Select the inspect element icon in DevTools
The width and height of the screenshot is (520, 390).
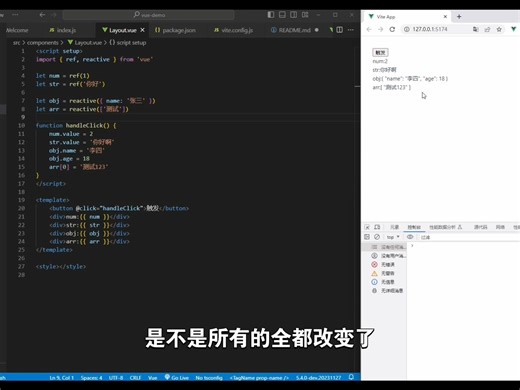pos(367,227)
